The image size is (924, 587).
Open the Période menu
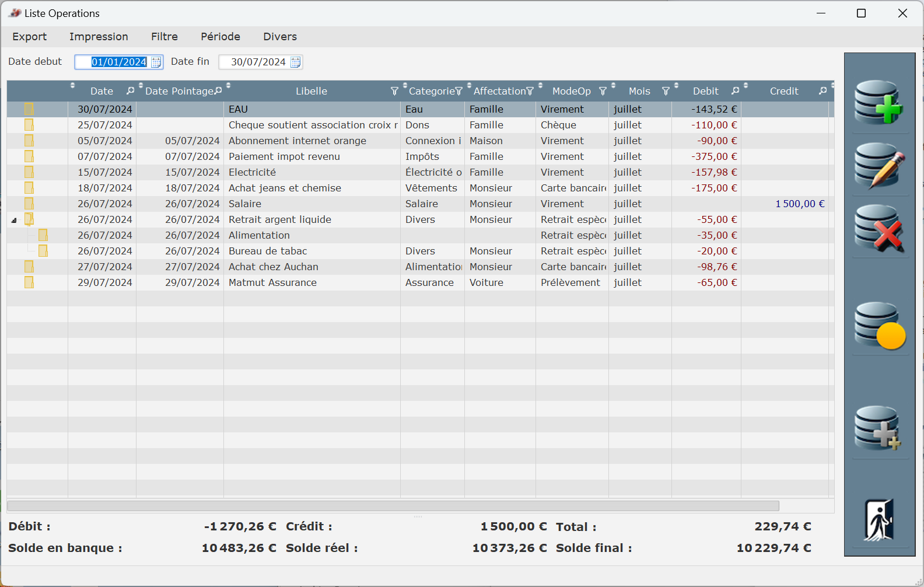click(x=220, y=37)
